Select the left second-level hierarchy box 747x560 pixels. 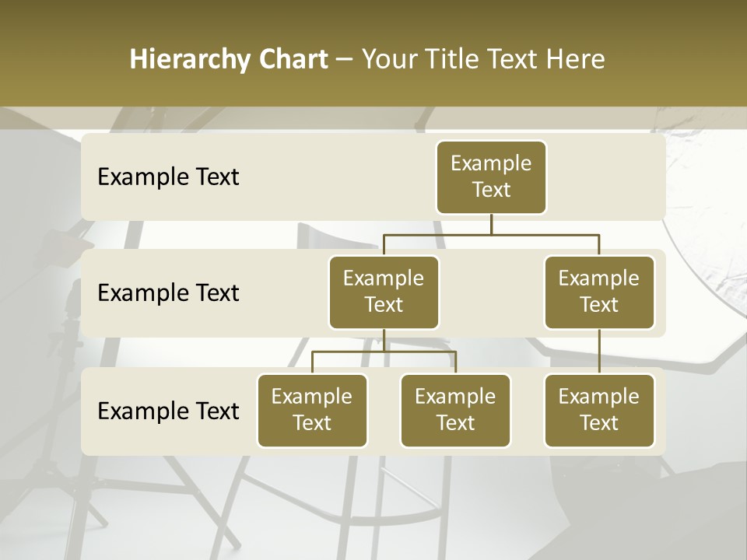point(384,292)
